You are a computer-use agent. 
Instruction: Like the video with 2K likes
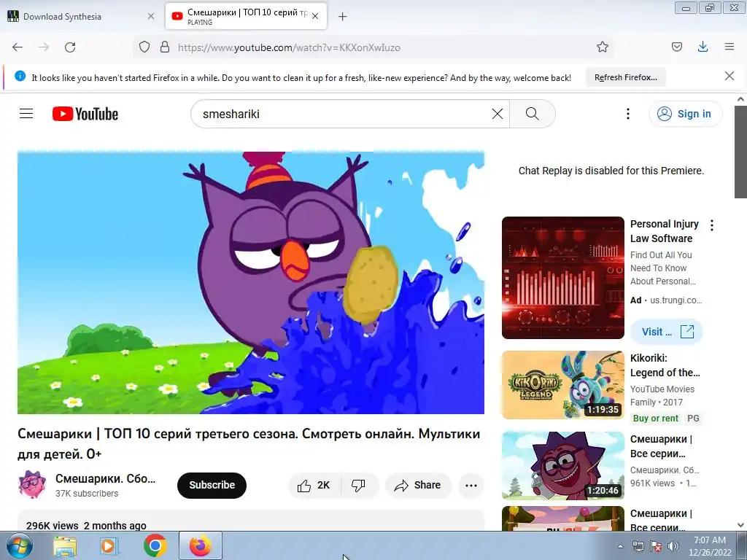point(314,485)
